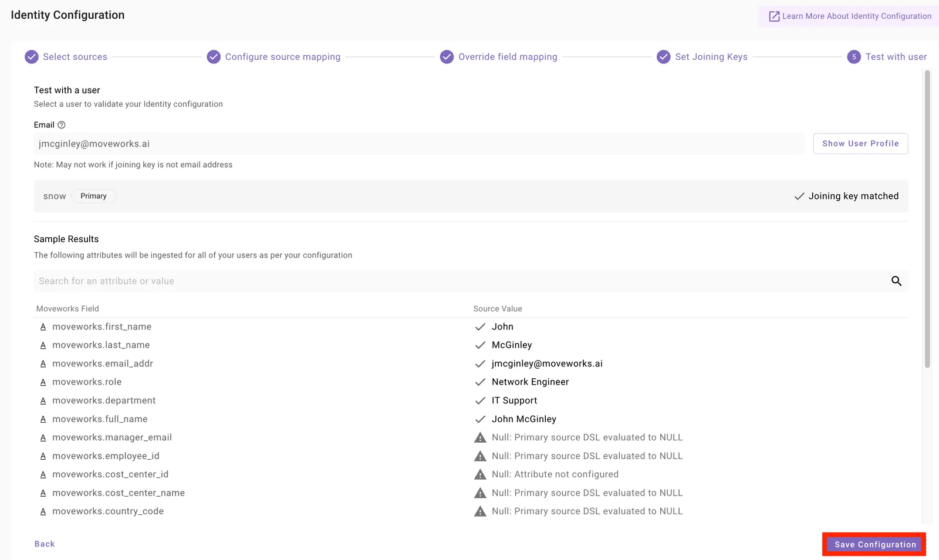Click the step 5 circle icon
The image size is (939, 560).
tap(854, 57)
